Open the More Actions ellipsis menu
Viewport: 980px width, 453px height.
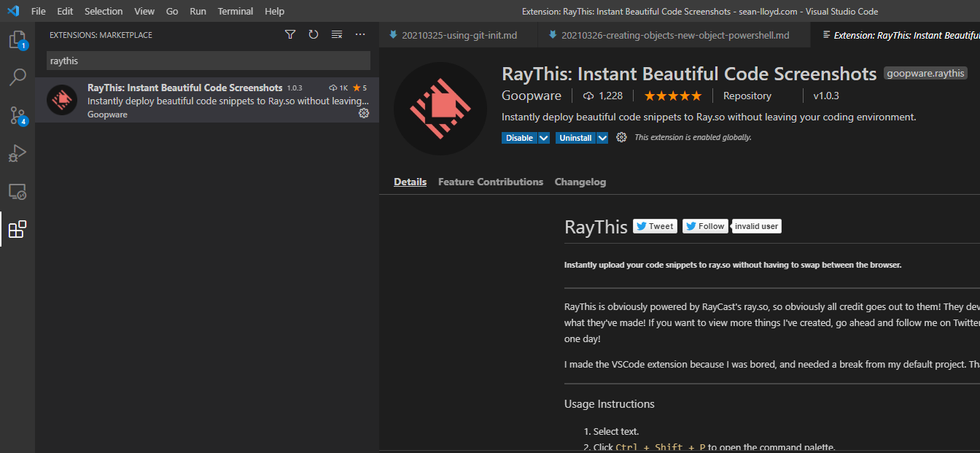pyautogui.click(x=360, y=34)
